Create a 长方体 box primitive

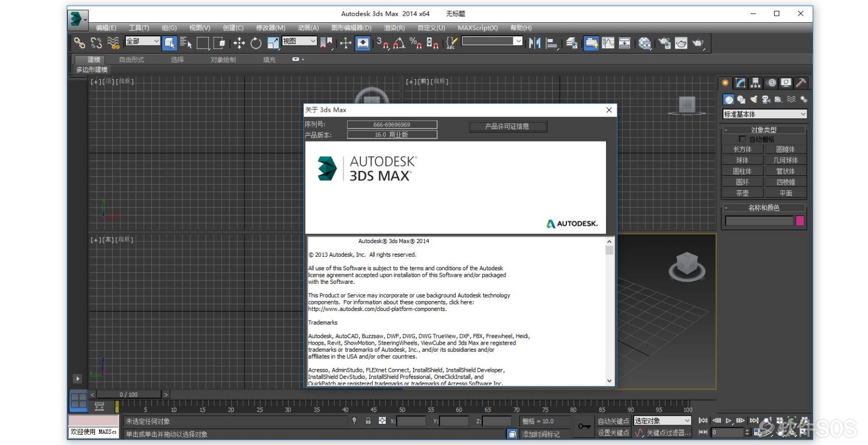pyautogui.click(x=742, y=149)
